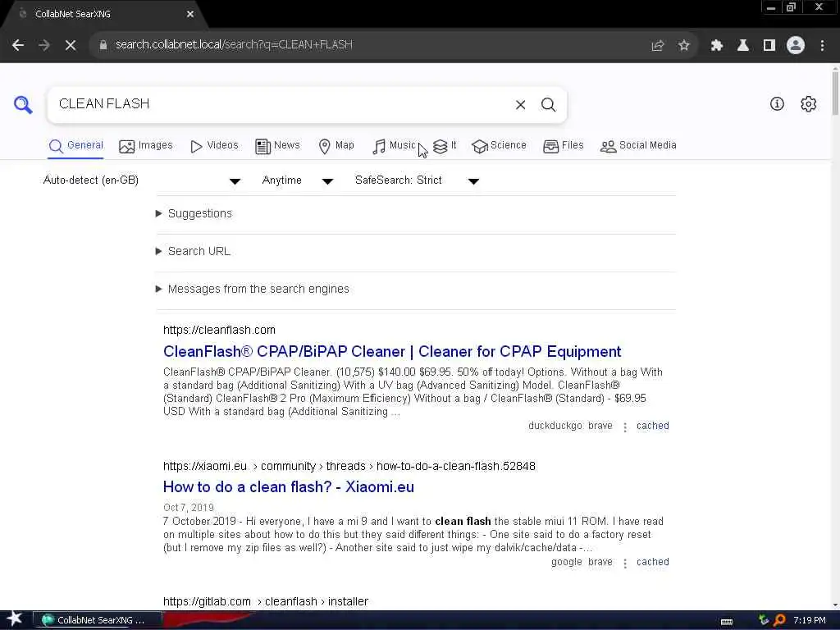Open cached link for Xiaomi.eu result

652,563
